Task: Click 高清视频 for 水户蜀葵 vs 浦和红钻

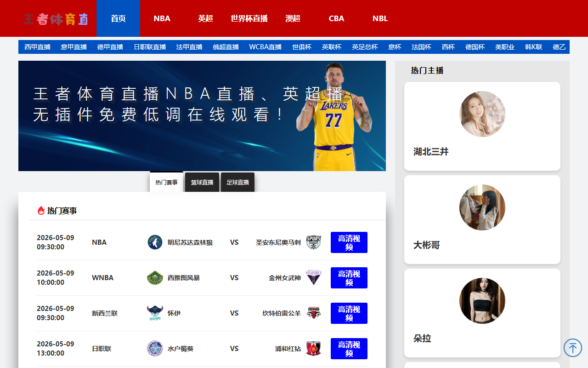Action: tap(349, 349)
